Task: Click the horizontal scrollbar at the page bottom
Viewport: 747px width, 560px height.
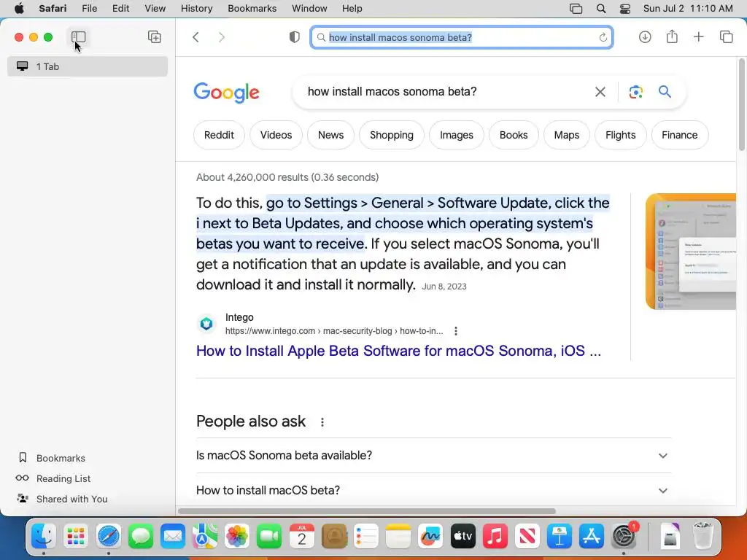Action: [x=366, y=511]
